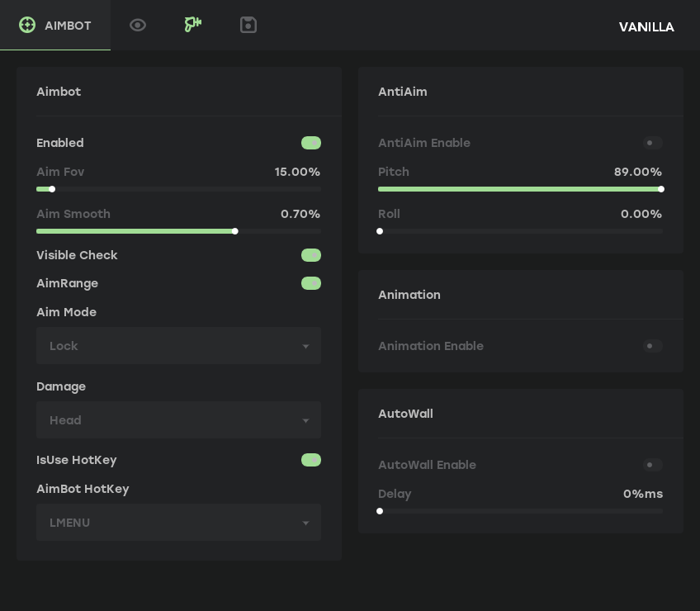Image resolution: width=700 pixels, height=611 pixels.
Task: Enable the AntiAim Enable switch
Action: click(x=652, y=143)
